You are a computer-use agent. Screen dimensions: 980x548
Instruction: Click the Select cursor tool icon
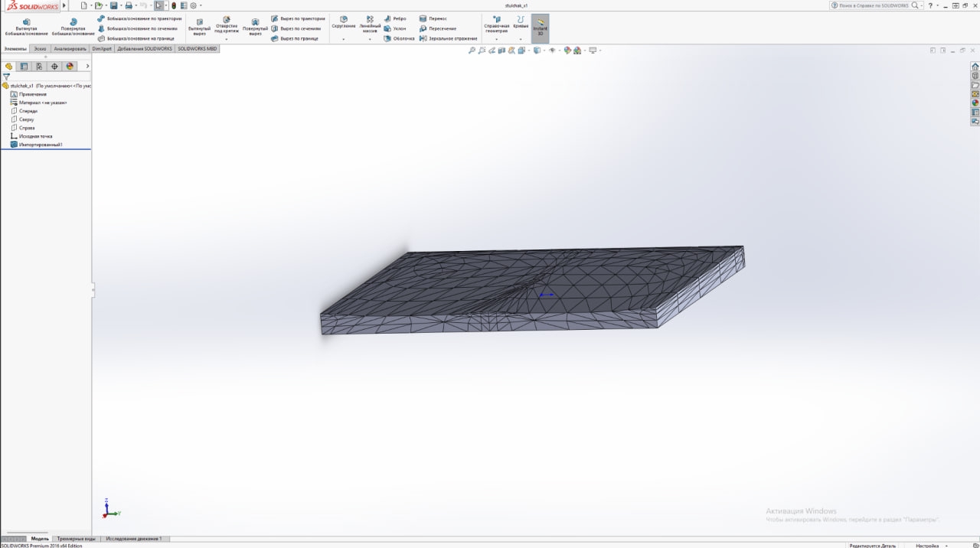[158, 5]
